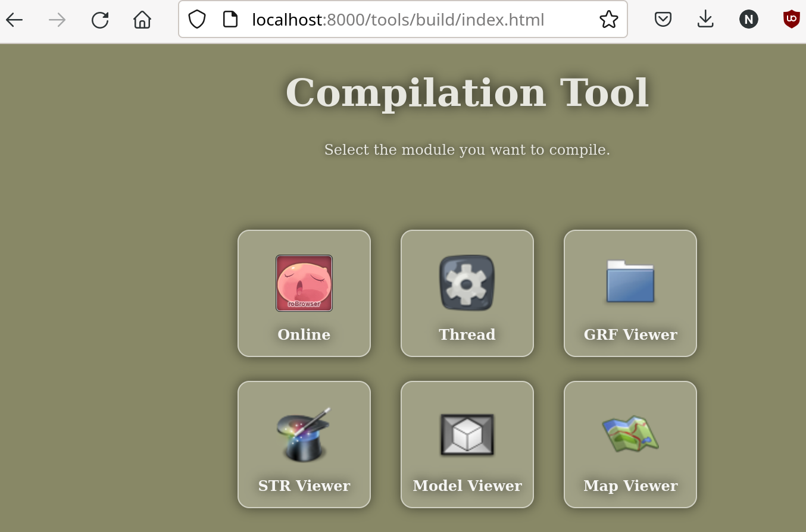
Task: Open the browser downloads panel
Action: pos(705,20)
